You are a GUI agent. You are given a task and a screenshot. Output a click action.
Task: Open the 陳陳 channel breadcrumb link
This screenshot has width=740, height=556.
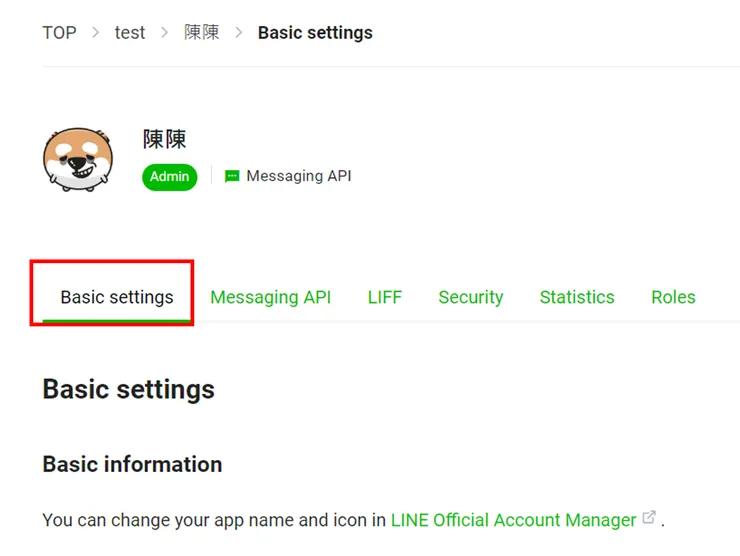click(x=202, y=32)
